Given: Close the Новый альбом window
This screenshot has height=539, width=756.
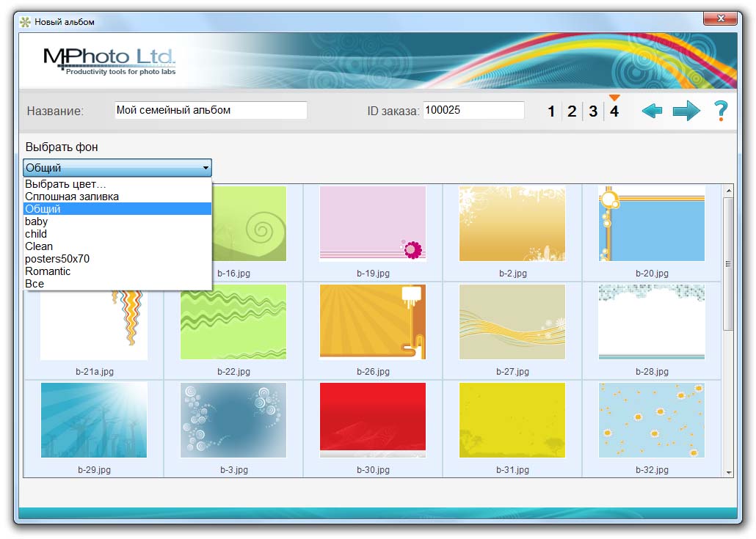Looking at the screenshot, I should (720, 18).
